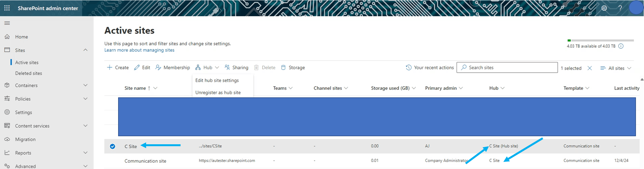
Task: Click the Advanced icon in sidebar
Action: [7, 166]
